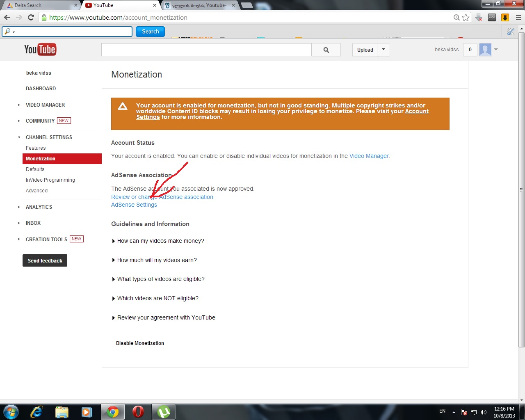Click the Send feedback button
Viewport: 525px width, 420px height.
point(45,261)
